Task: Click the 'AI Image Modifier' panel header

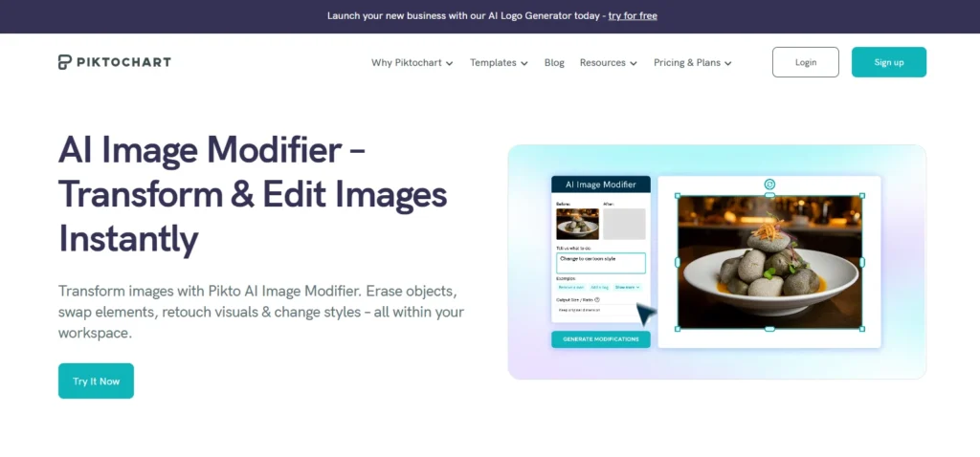Action: pos(601,185)
